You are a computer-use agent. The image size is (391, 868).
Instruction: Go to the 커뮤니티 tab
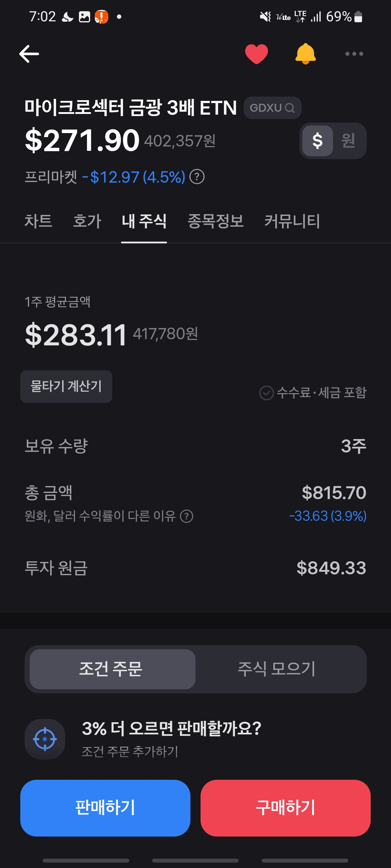tap(292, 221)
